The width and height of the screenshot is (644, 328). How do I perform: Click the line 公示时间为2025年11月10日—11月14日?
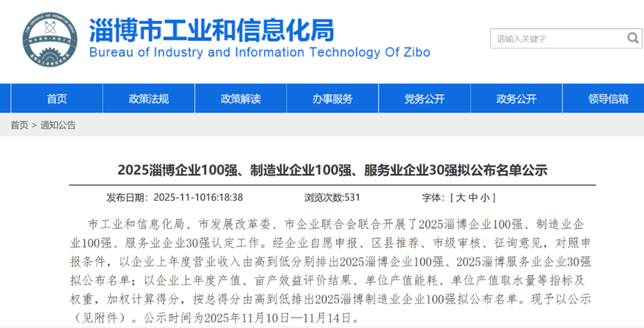click(x=251, y=318)
